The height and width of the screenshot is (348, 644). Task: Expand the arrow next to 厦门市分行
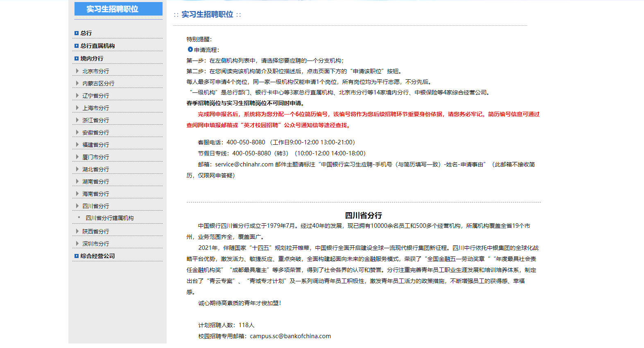(77, 157)
